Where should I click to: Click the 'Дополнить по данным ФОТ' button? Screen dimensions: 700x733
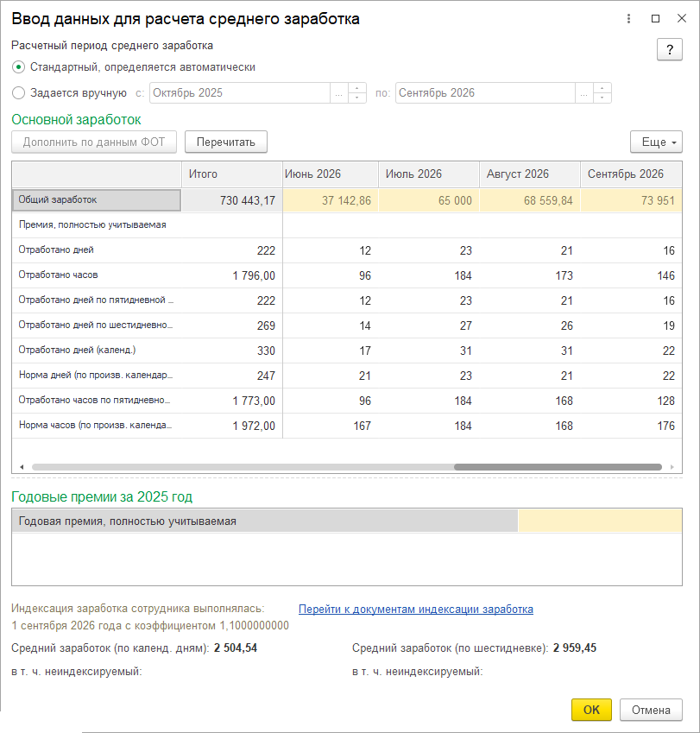coord(94,142)
